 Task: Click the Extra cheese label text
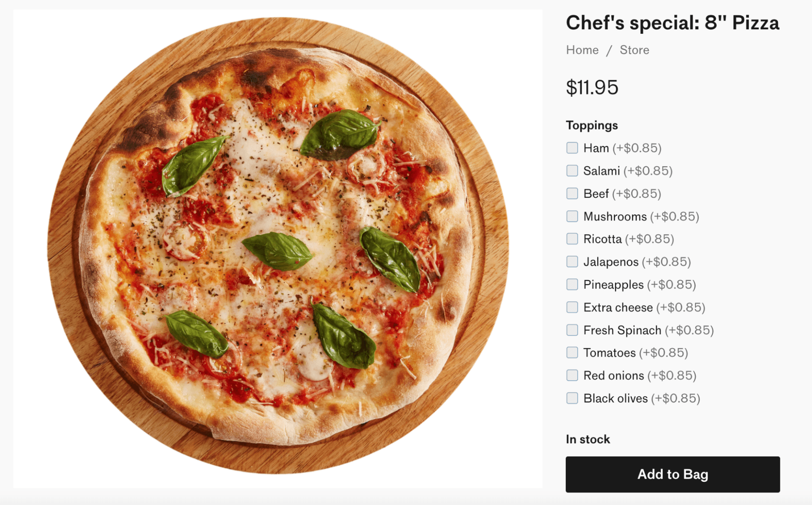pyautogui.click(x=618, y=307)
